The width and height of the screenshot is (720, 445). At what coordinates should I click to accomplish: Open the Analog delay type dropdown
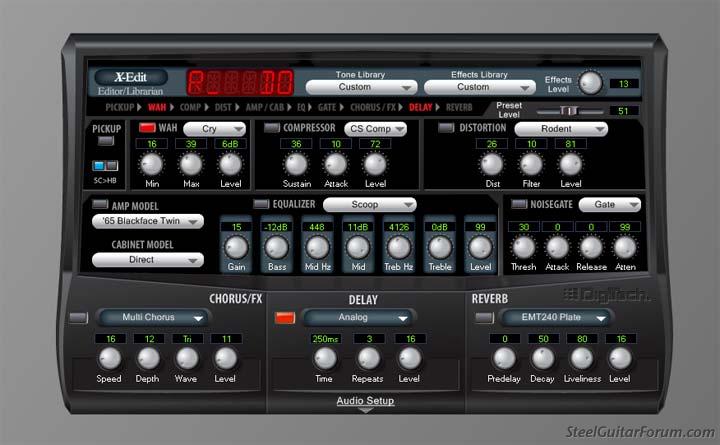click(358, 317)
